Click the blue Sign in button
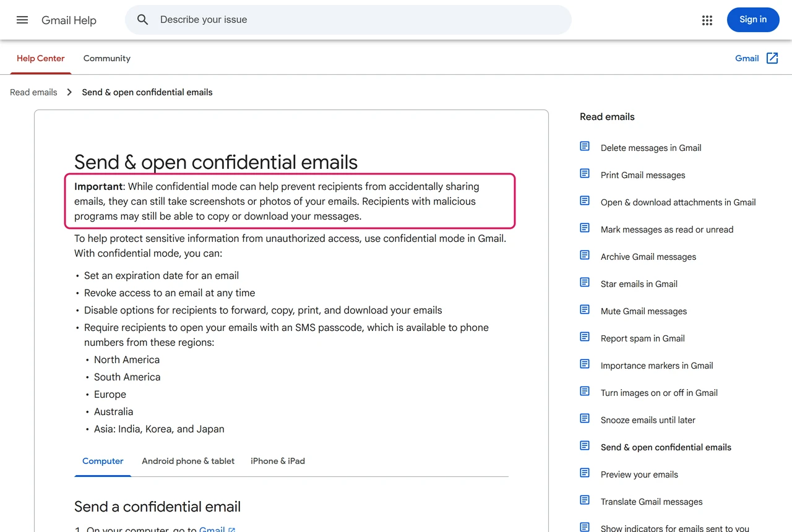 (753, 20)
